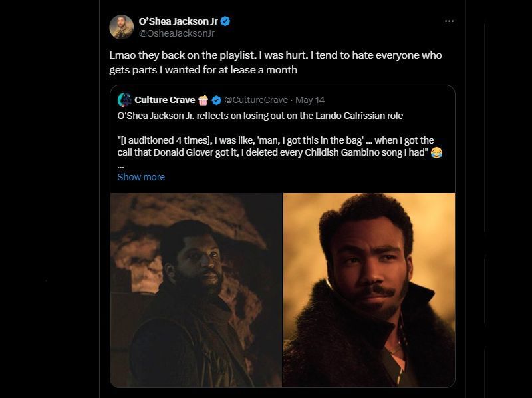Open the tweet's more options ellipsis menu
Viewport: 532px width, 398px height.
(x=449, y=21)
